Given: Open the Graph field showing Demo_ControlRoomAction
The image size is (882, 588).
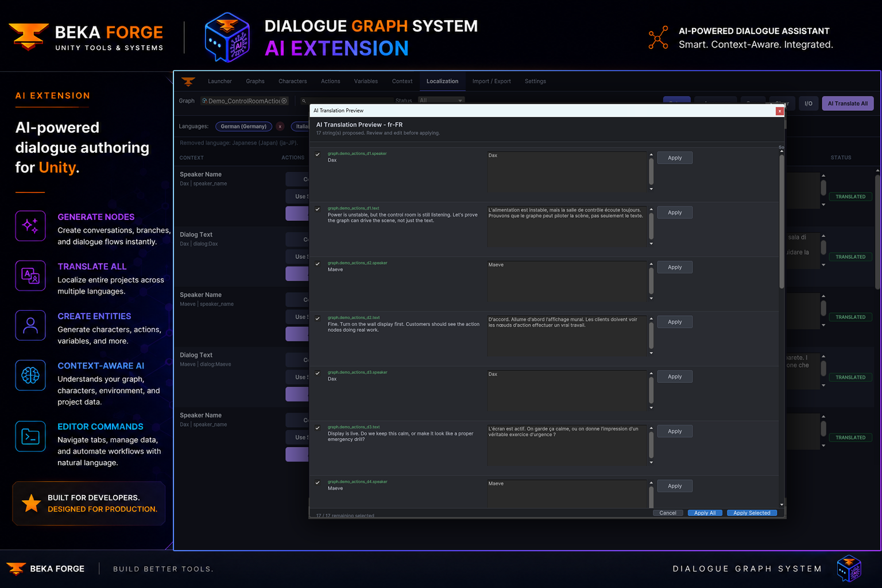Looking at the screenshot, I should point(245,101).
